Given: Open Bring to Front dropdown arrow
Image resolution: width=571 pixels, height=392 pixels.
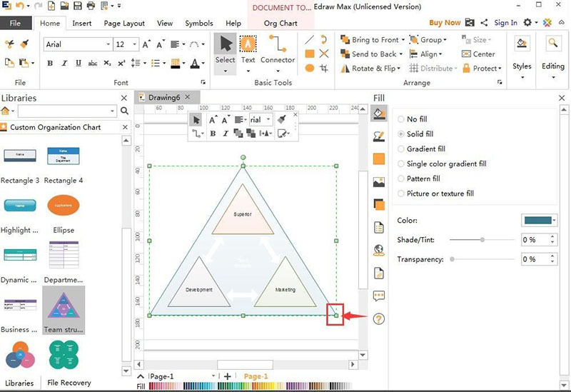Looking at the screenshot, I should coord(403,40).
